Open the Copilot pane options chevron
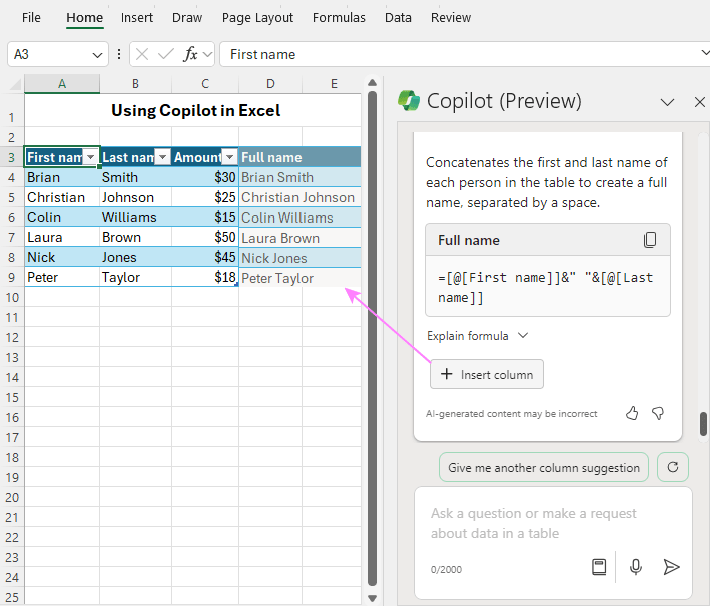The height and width of the screenshot is (606, 710). (667, 102)
